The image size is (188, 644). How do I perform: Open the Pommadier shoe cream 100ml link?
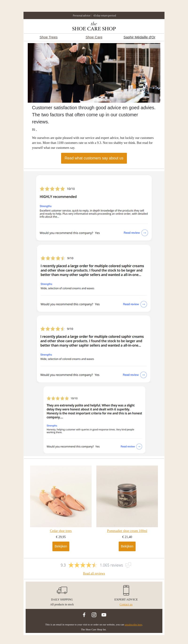pos(127,531)
